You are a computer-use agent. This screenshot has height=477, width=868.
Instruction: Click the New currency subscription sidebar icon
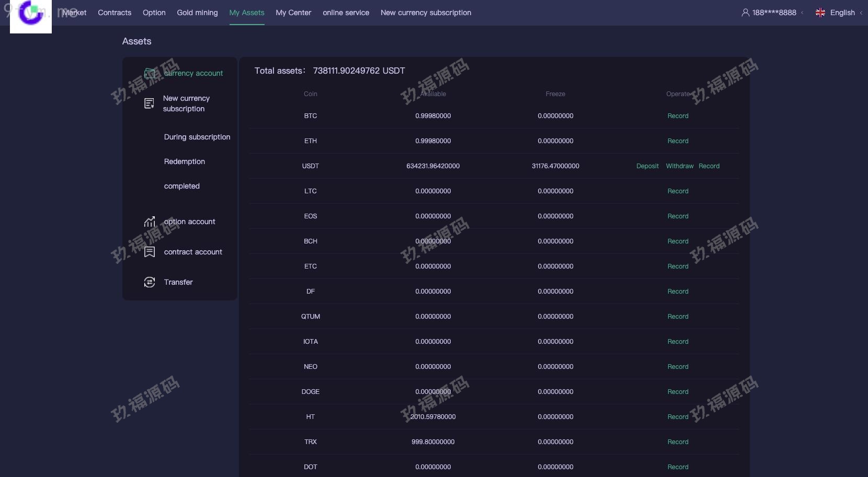[149, 103]
